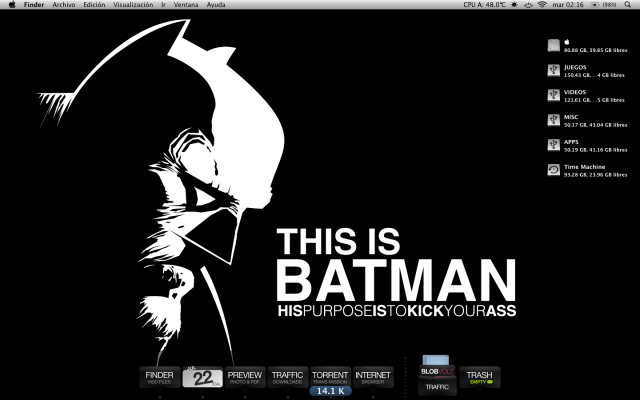
Task: Open Torrent Transmission dock icon
Action: [x=330, y=376]
